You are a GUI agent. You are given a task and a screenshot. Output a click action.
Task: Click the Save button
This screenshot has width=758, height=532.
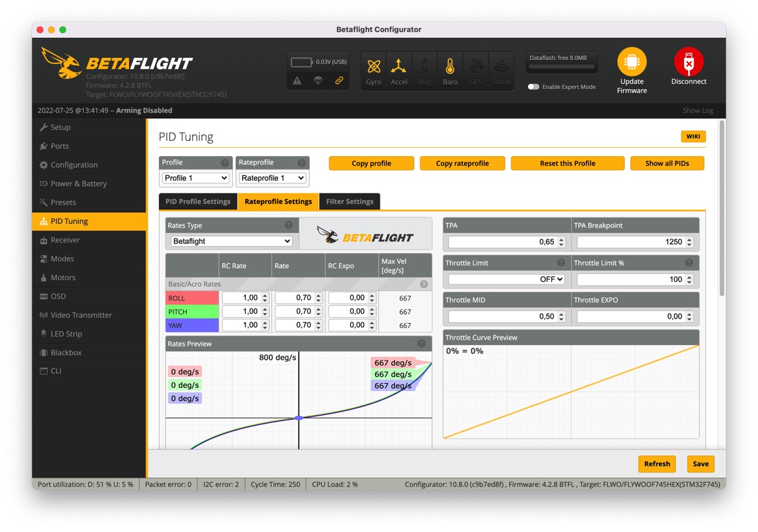[x=700, y=464]
